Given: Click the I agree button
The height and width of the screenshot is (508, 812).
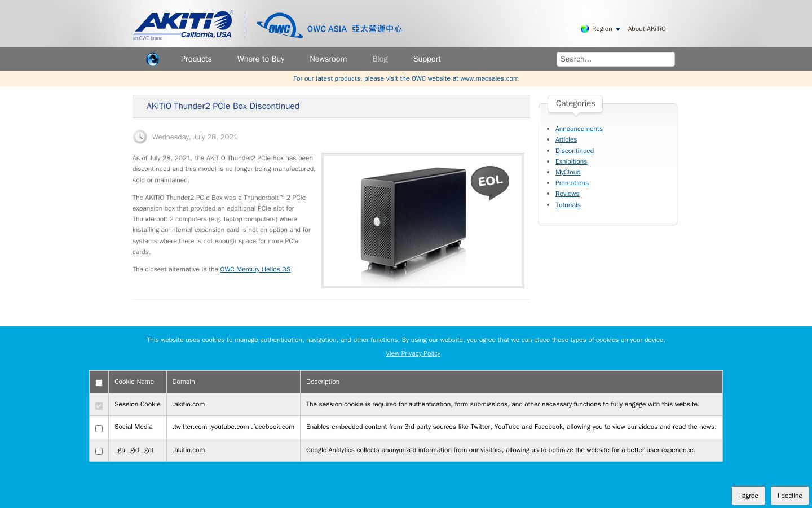Looking at the screenshot, I should [748, 496].
